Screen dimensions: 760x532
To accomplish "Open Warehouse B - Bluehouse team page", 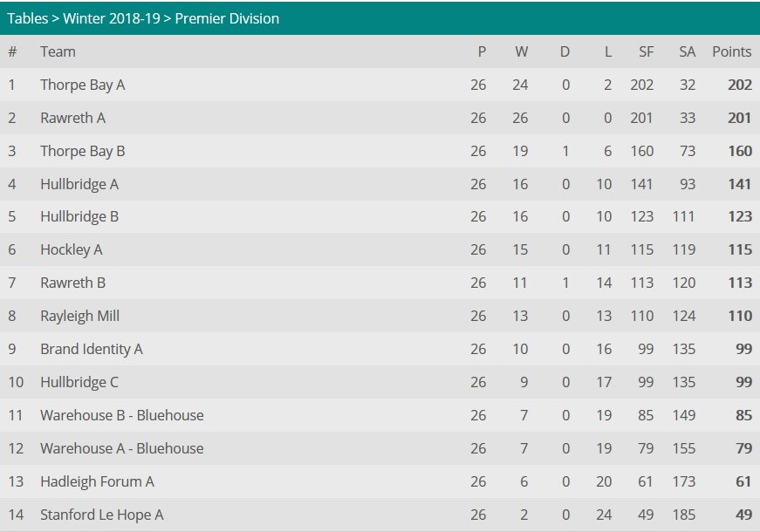I will [x=121, y=415].
